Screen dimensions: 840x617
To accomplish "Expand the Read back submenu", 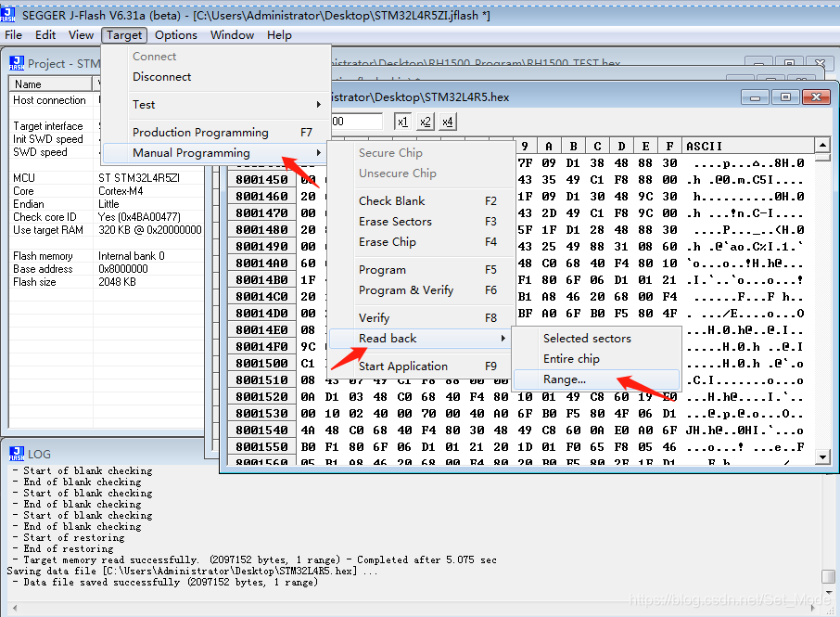I will point(418,339).
